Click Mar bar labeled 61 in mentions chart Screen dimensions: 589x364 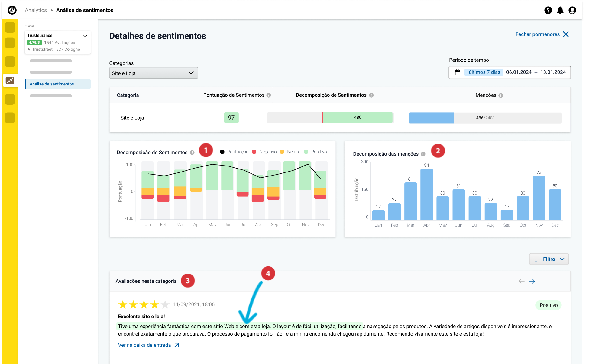point(410,201)
